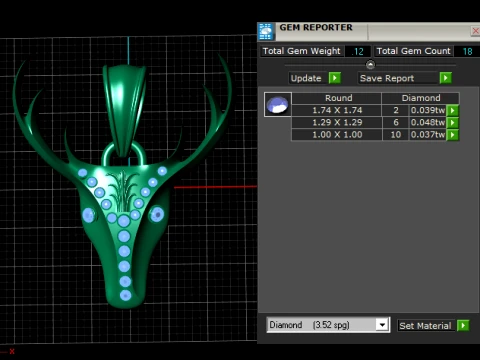Click the 0.037tw weight value
Screen dimensions: 480x360
click(428, 135)
